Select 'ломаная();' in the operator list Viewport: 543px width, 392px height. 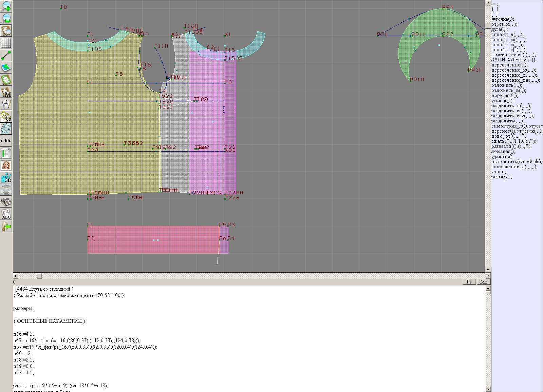click(503, 152)
